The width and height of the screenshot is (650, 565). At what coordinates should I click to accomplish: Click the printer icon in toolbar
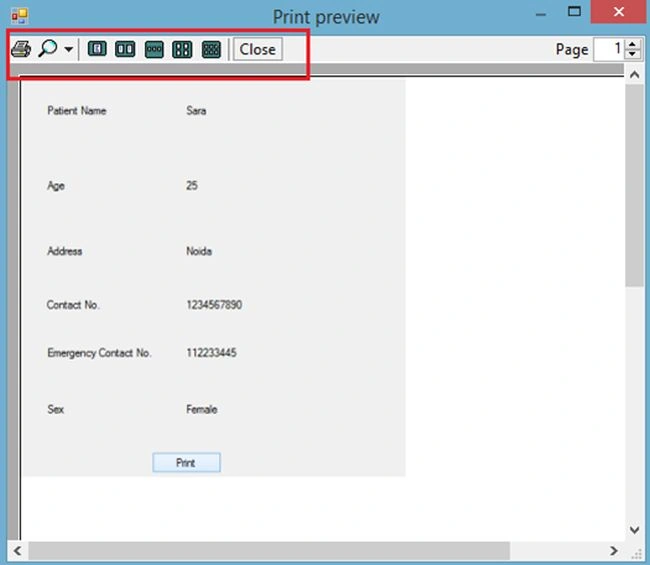(x=21, y=49)
